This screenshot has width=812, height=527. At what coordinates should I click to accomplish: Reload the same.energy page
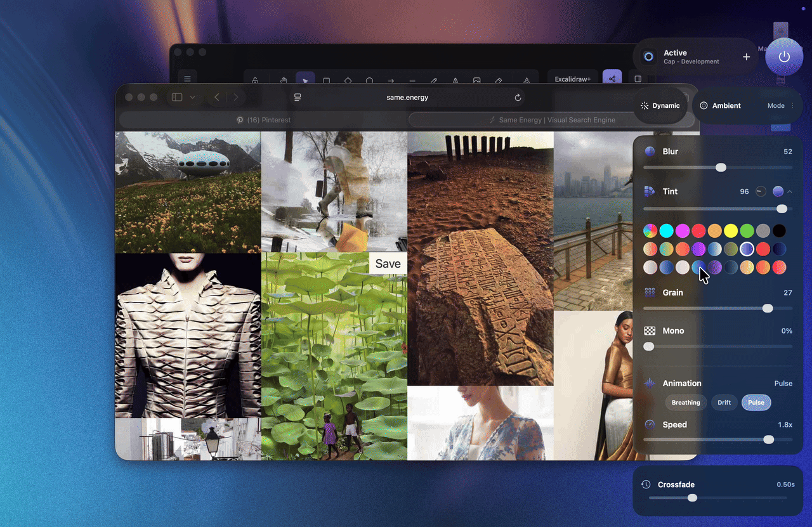[x=518, y=97]
